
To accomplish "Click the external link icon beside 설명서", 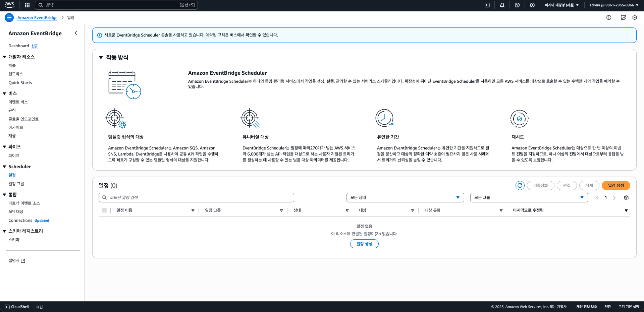I will 23,261.
